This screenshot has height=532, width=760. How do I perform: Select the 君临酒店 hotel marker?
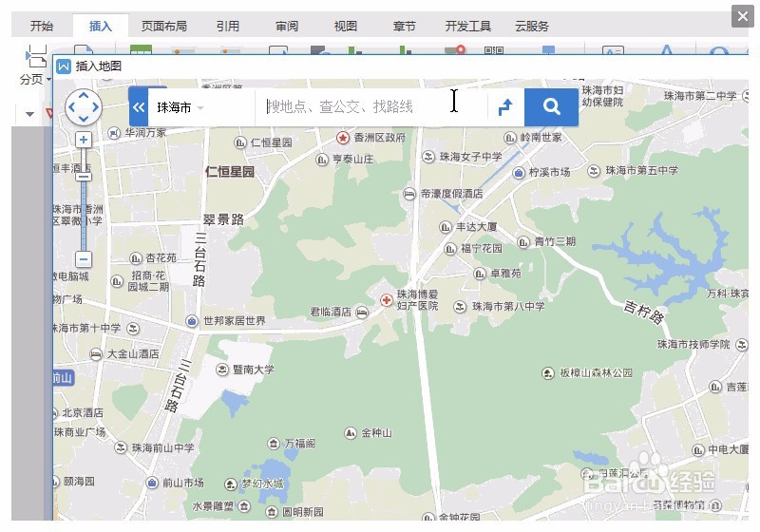[x=362, y=313]
